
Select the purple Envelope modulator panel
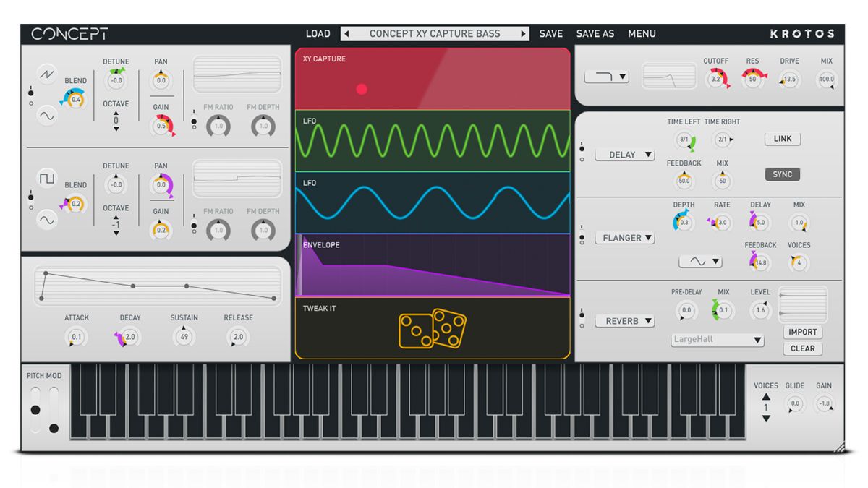(x=433, y=265)
